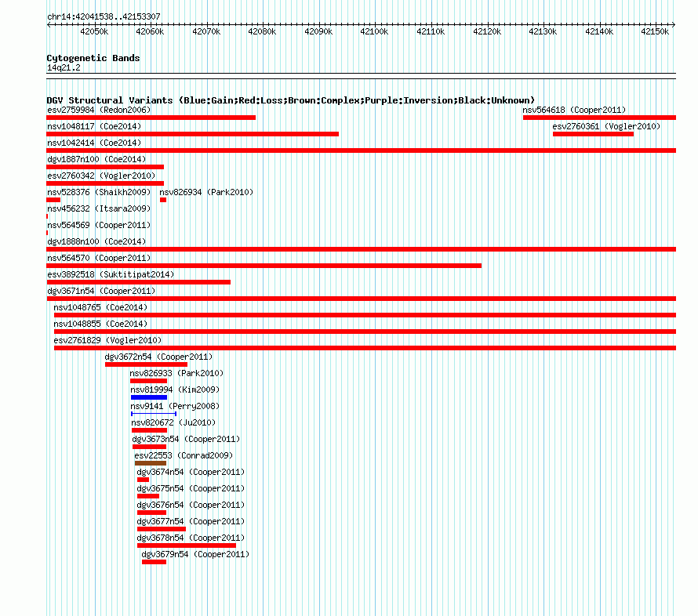Click the small red bar under nsv826934
698x616 pixels.
(163, 200)
